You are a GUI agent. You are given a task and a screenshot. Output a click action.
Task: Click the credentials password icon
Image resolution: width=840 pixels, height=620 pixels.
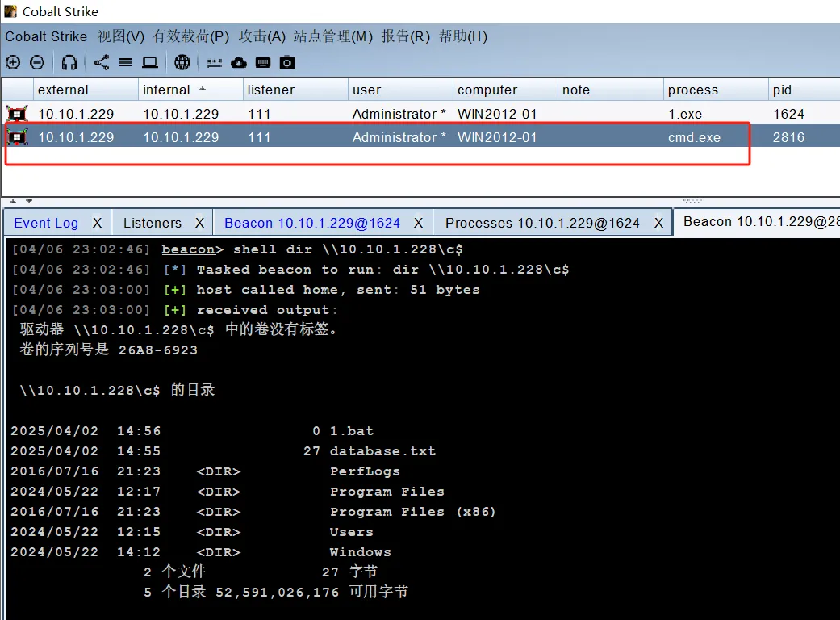[x=215, y=63]
